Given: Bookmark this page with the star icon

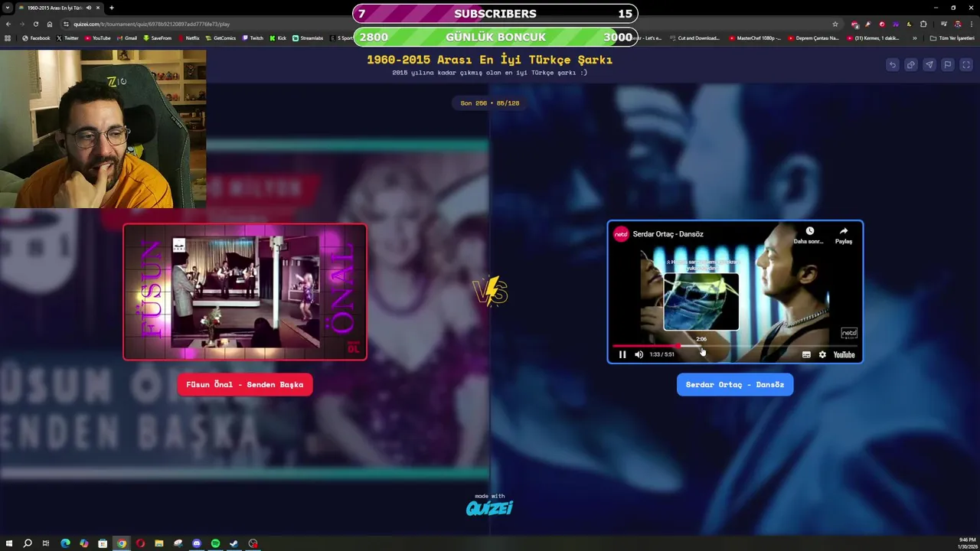Looking at the screenshot, I should [835, 24].
